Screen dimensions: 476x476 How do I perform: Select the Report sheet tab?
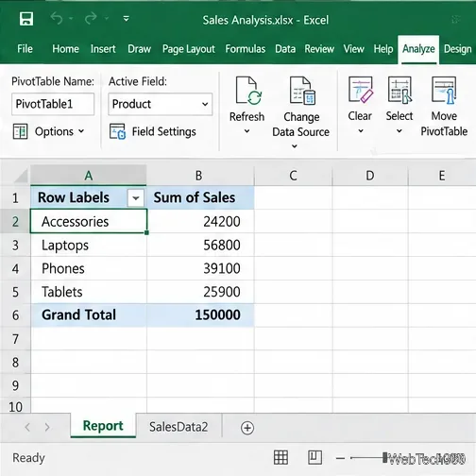tap(103, 426)
